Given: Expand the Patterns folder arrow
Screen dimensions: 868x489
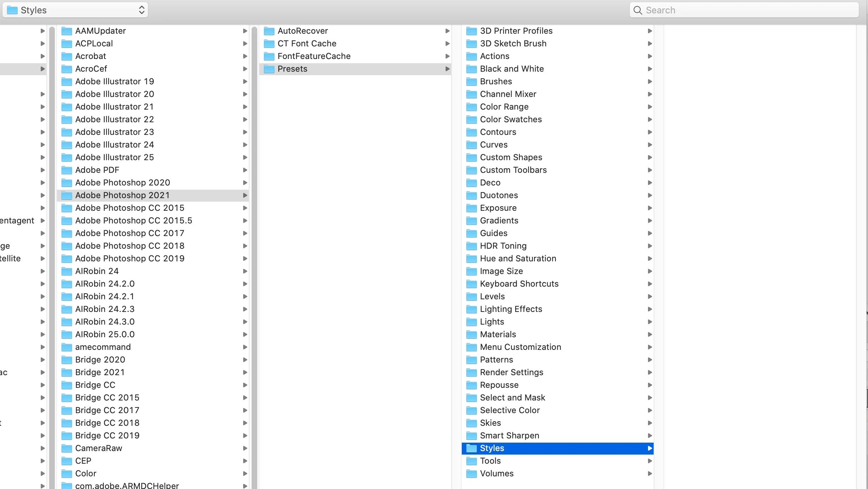Looking at the screenshot, I should pos(650,360).
